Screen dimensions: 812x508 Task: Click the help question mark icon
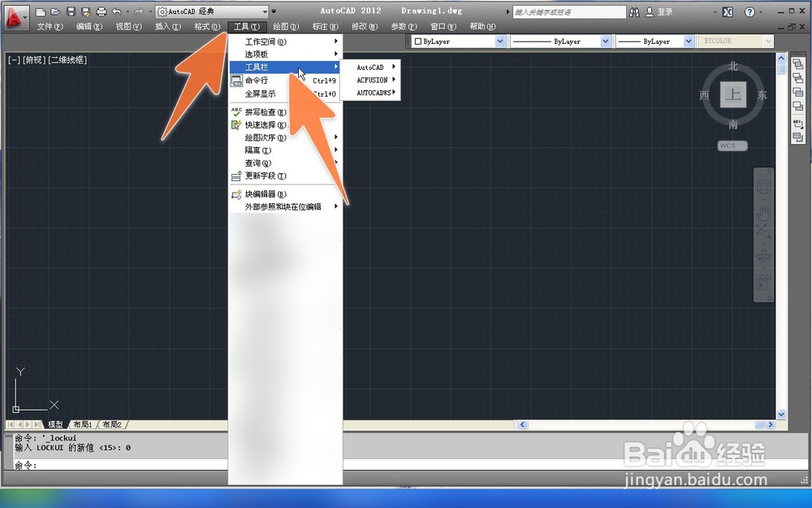point(749,12)
